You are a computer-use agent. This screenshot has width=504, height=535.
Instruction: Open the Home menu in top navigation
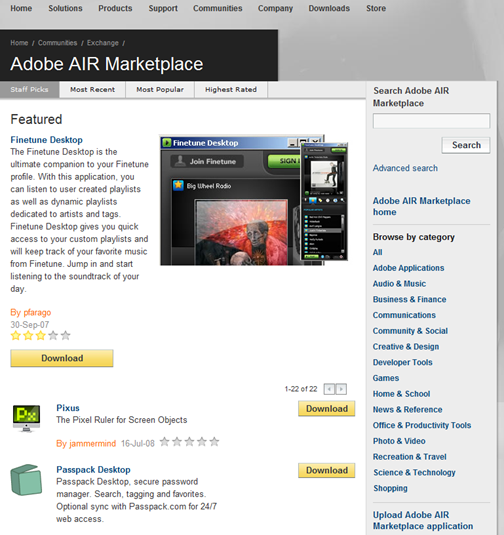coord(21,8)
